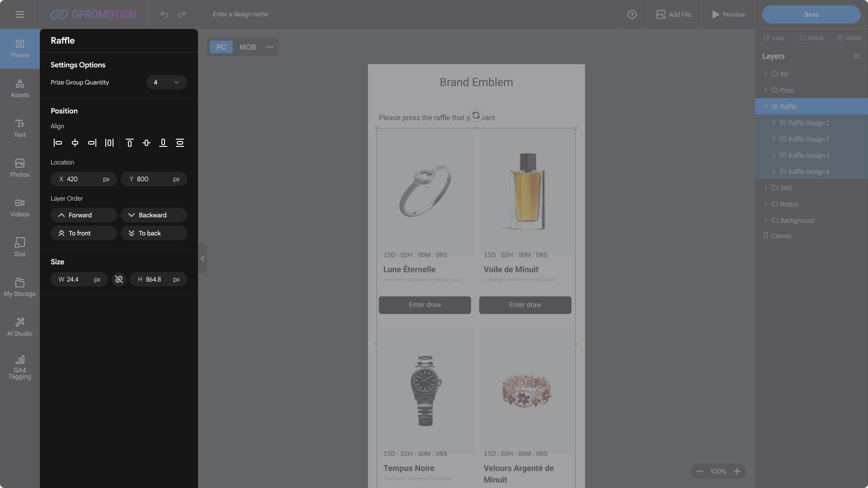Open the help question mark icon
Image resolution: width=868 pixels, height=488 pixels.
pyautogui.click(x=632, y=14)
